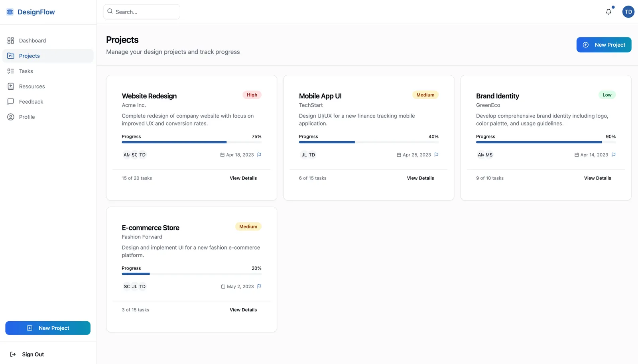The width and height of the screenshot is (638, 364).
Task: Click the DesignFlow logo icon
Action: 10,12
